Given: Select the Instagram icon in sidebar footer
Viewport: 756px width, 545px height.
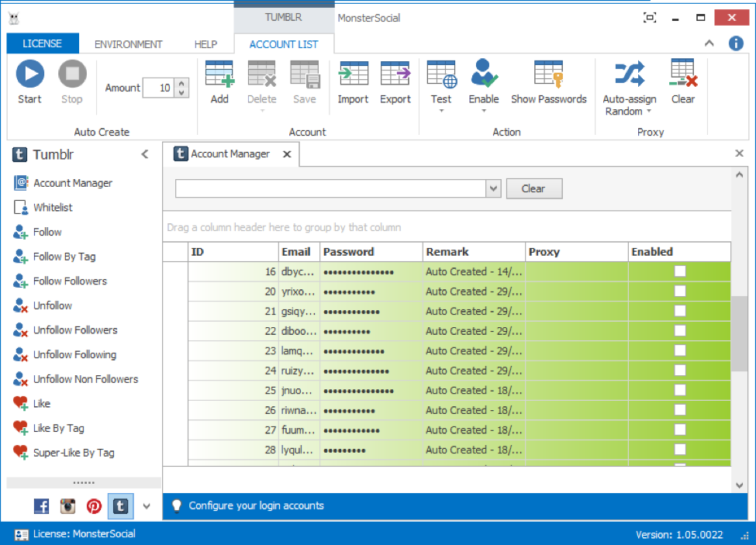Looking at the screenshot, I should (68, 506).
